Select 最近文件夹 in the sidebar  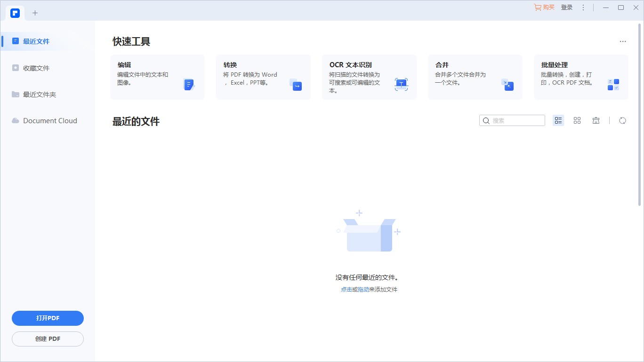pos(39,94)
